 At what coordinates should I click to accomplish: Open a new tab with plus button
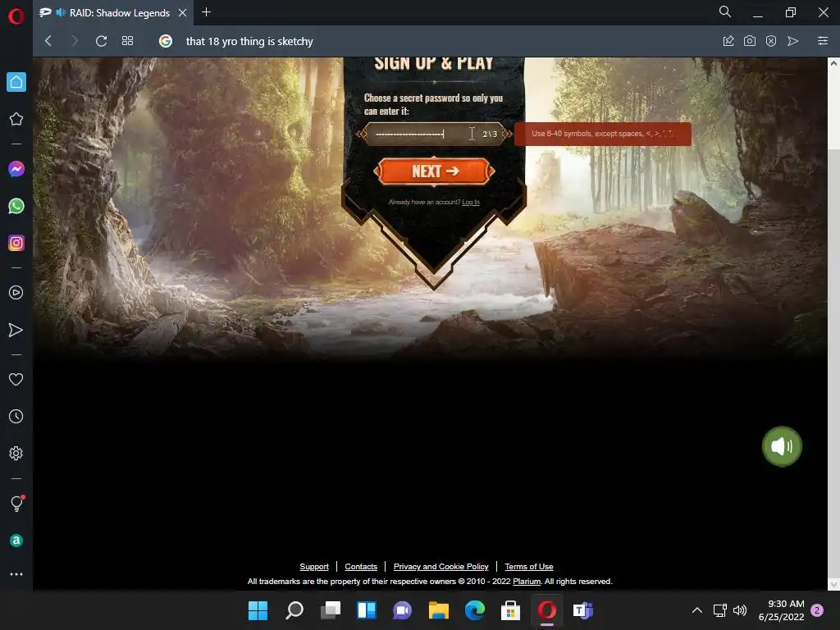click(x=206, y=11)
